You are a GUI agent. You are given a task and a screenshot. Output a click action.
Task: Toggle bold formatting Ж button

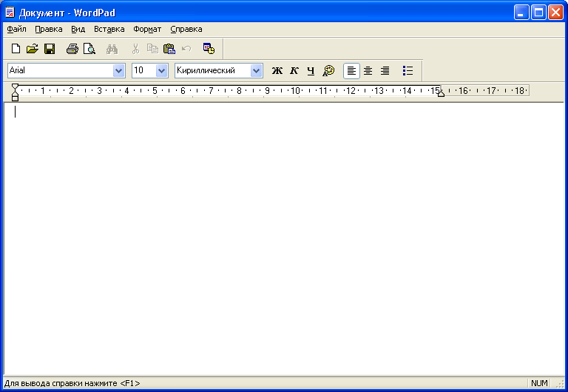click(x=277, y=71)
